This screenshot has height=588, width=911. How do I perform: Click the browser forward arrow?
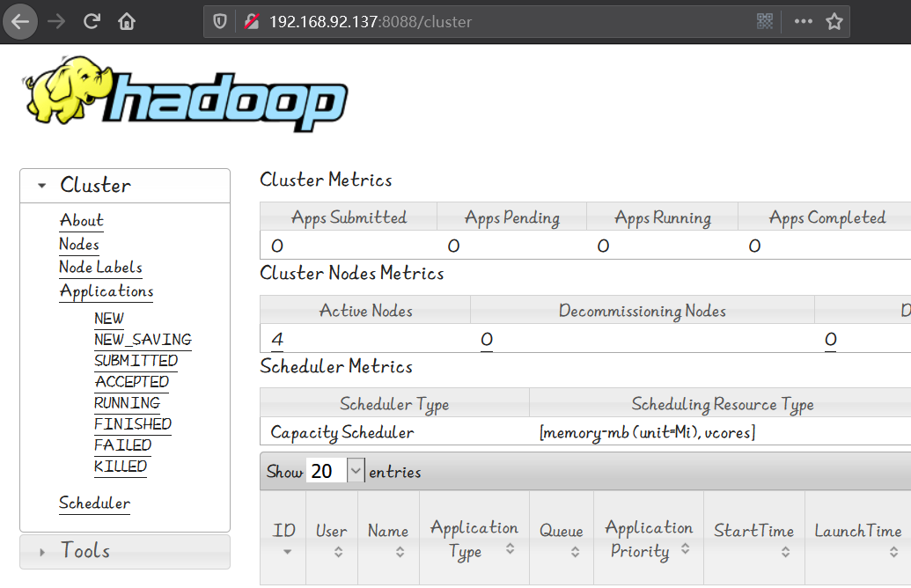pyautogui.click(x=56, y=21)
